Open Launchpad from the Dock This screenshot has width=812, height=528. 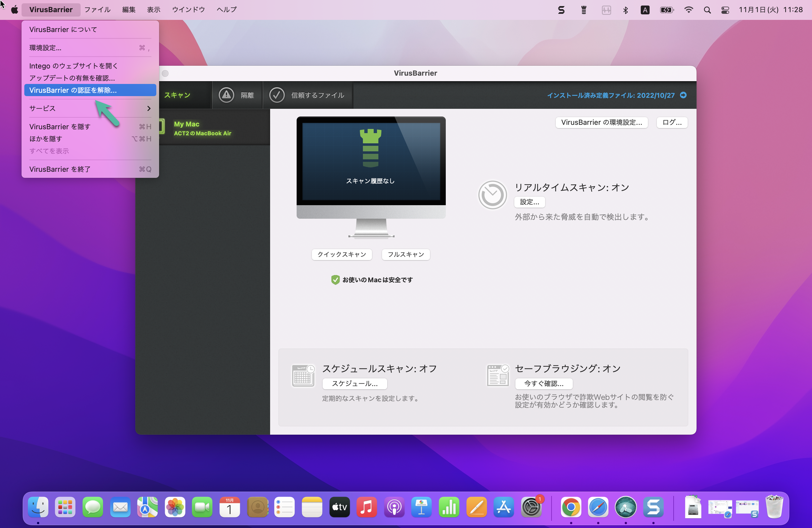[65, 507]
